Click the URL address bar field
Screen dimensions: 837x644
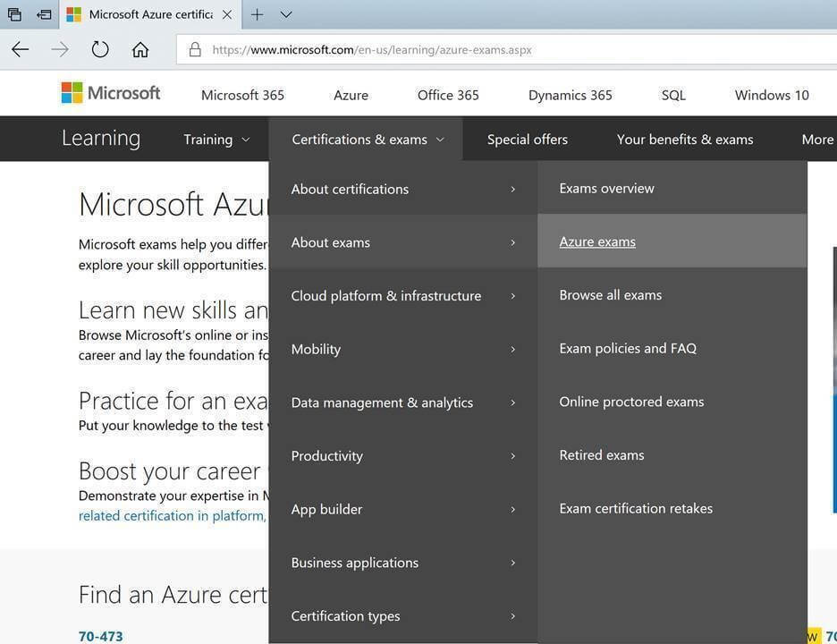pyautogui.click(x=506, y=50)
